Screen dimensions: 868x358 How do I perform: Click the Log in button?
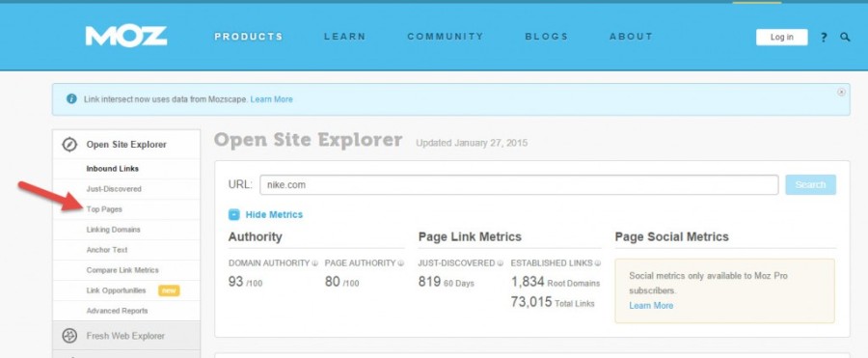click(x=781, y=37)
